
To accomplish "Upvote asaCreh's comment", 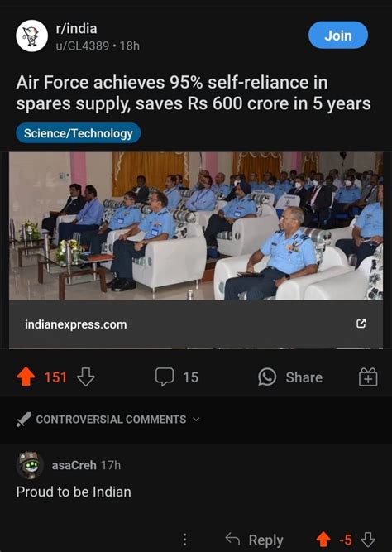I will point(323,540).
